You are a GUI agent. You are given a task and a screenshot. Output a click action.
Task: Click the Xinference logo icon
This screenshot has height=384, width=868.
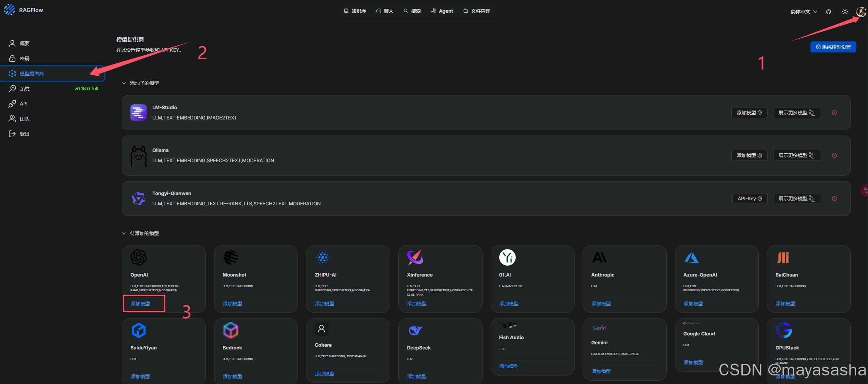(415, 257)
